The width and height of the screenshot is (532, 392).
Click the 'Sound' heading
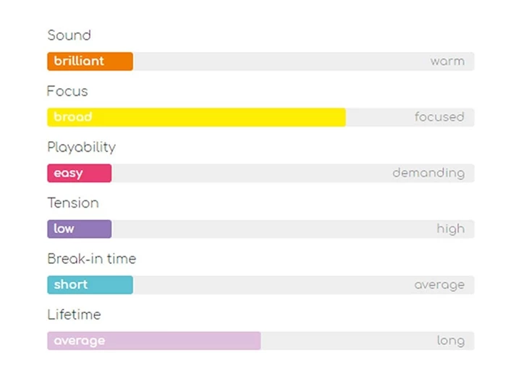69,35
